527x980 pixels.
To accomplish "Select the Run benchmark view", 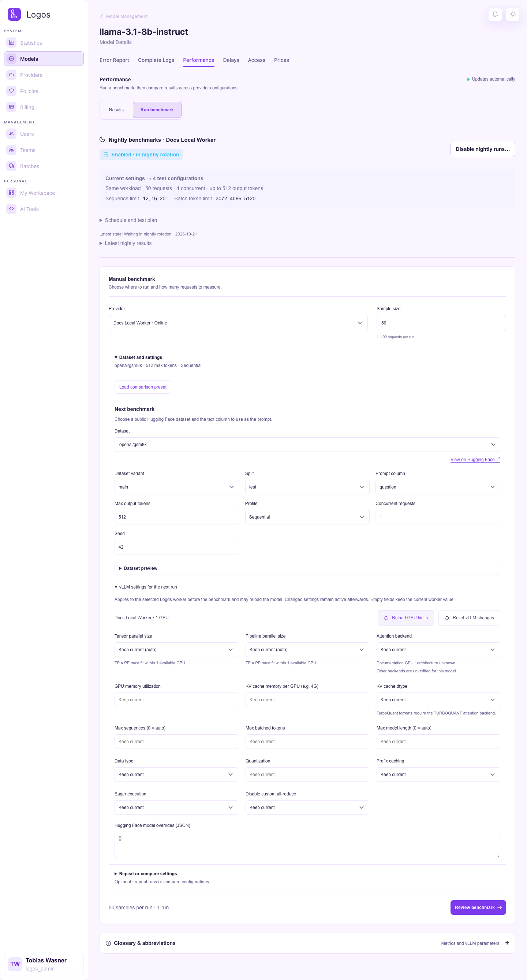I will click(x=157, y=110).
